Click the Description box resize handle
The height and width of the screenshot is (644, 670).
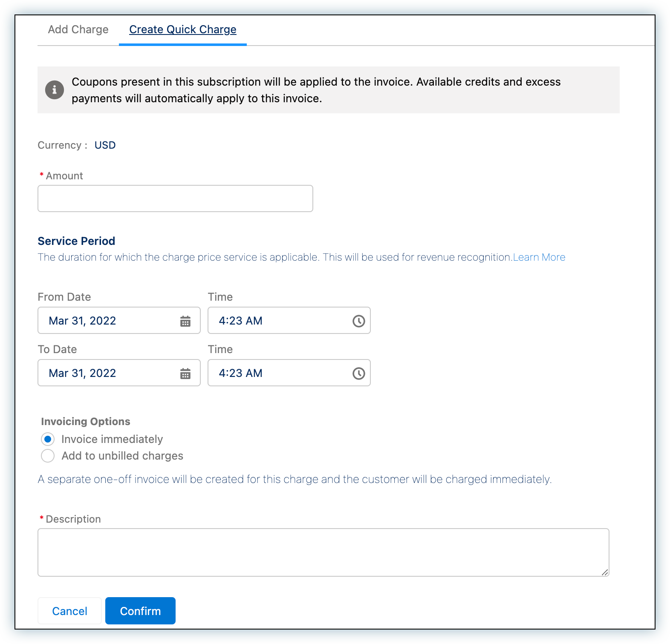tap(605, 572)
